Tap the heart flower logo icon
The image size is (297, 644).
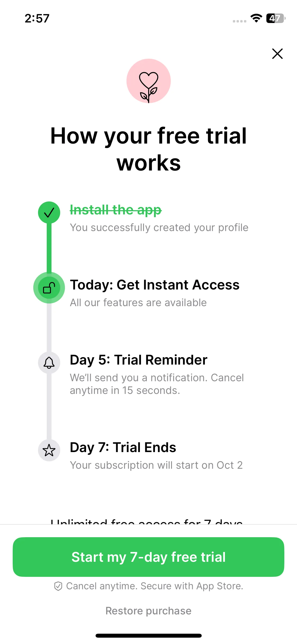[149, 81]
